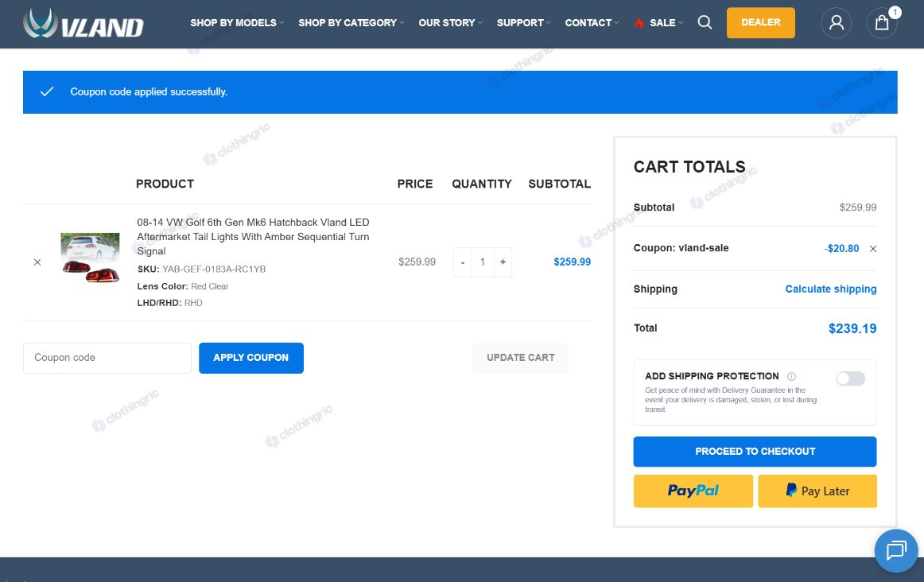The width and height of the screenshot is (924, 582).
Task: Decrease quantity with minus button
Action: pos(463,262)
